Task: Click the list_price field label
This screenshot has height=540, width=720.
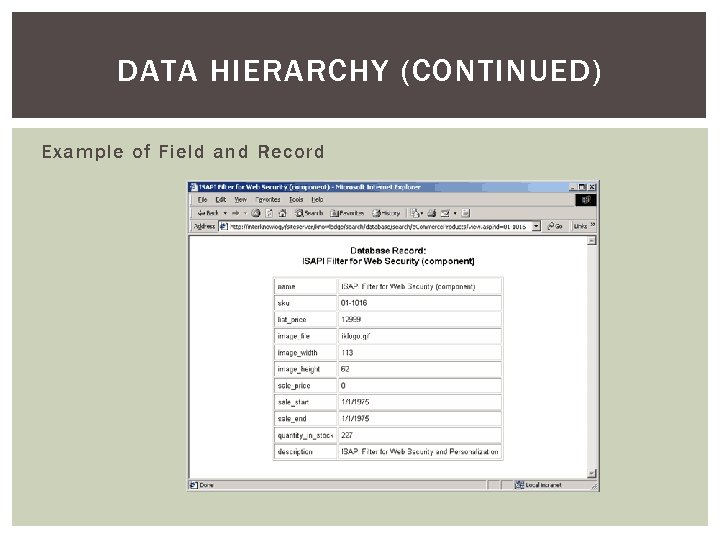Action: 292,320
